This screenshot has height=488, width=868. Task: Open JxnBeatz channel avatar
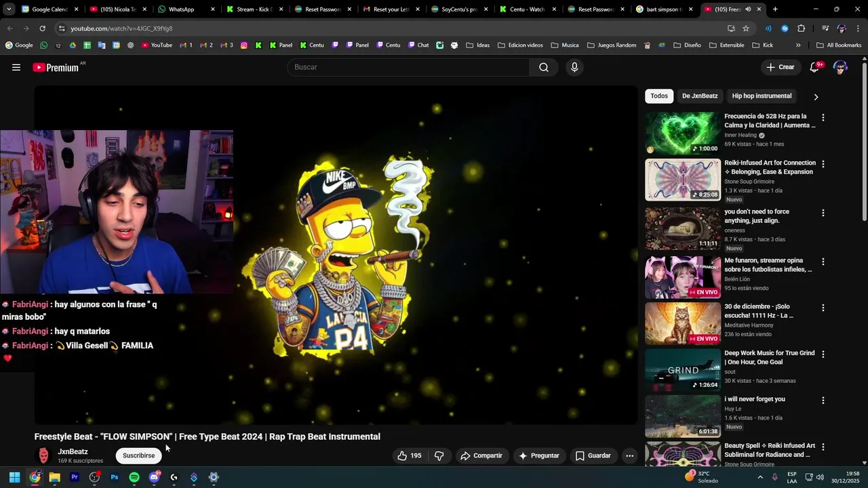[x=43, y=455]
